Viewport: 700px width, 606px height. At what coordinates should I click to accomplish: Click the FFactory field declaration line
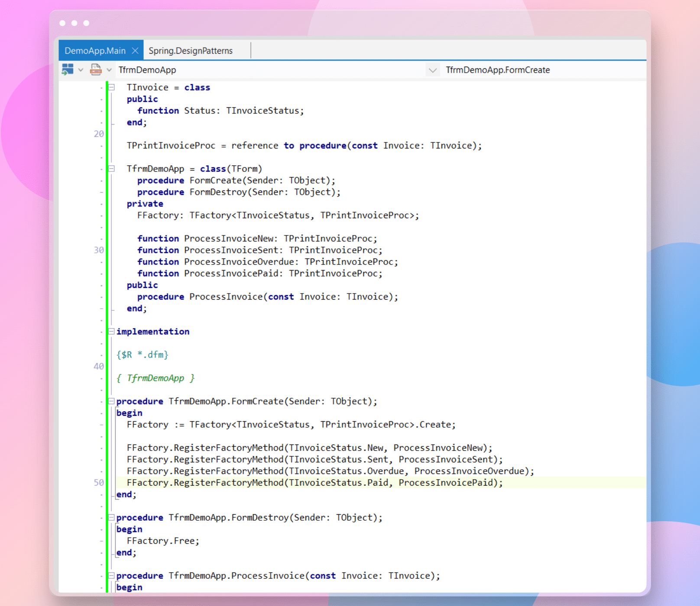278,215
